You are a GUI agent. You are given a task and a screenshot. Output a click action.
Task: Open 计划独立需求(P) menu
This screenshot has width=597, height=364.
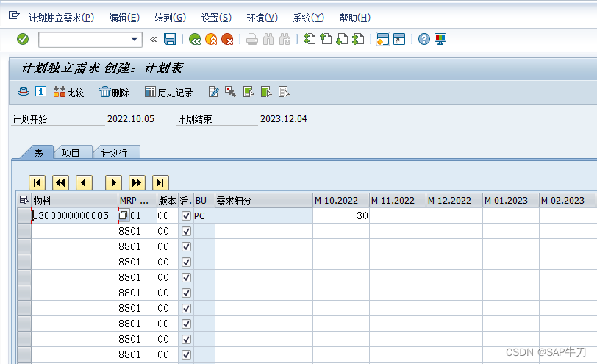(61, 18)
